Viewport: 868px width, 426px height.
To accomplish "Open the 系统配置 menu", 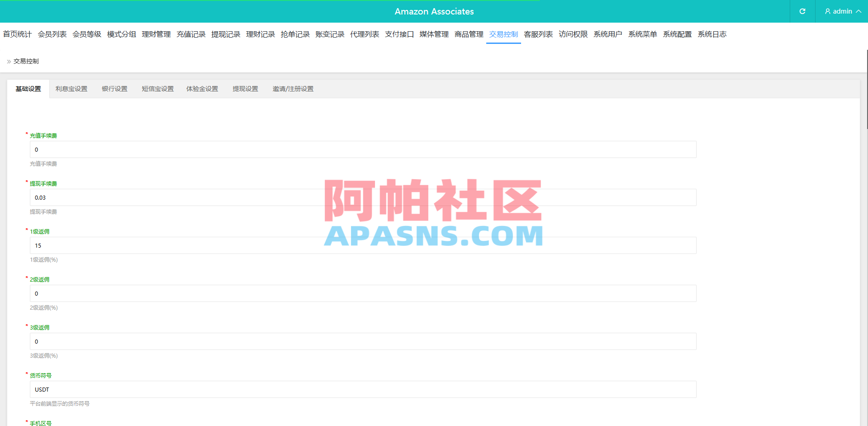I will click(x=677, y=34).
